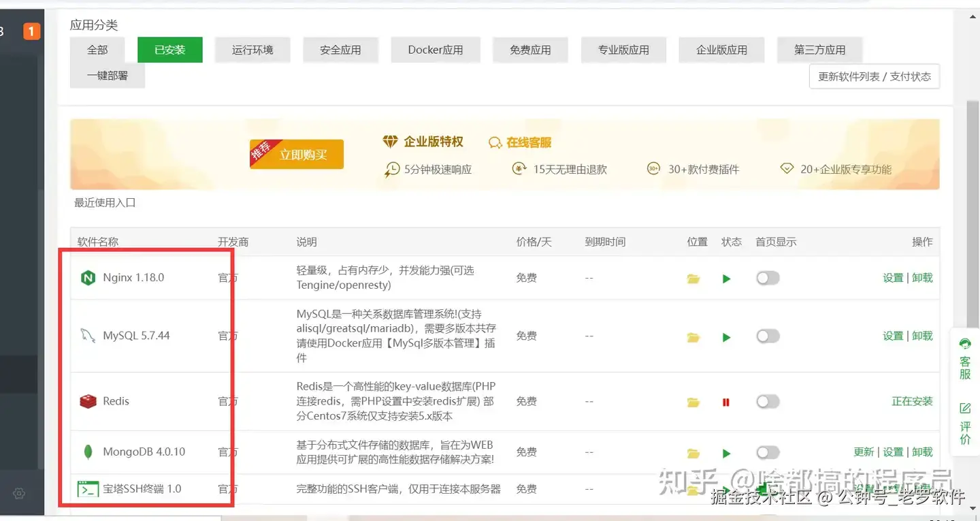Select the 第三方应用 category tab
Image resolution: width=980 pixels, height=521 pixels.
pos(819,50)
